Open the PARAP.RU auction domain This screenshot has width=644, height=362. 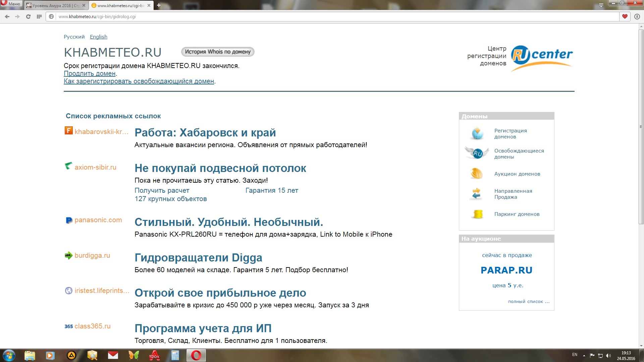point(506,270)
